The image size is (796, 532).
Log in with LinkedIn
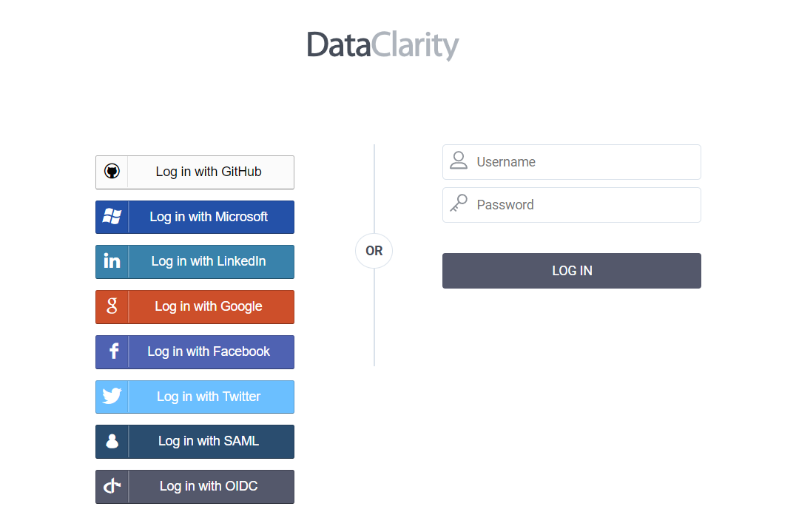pos(207,261)
